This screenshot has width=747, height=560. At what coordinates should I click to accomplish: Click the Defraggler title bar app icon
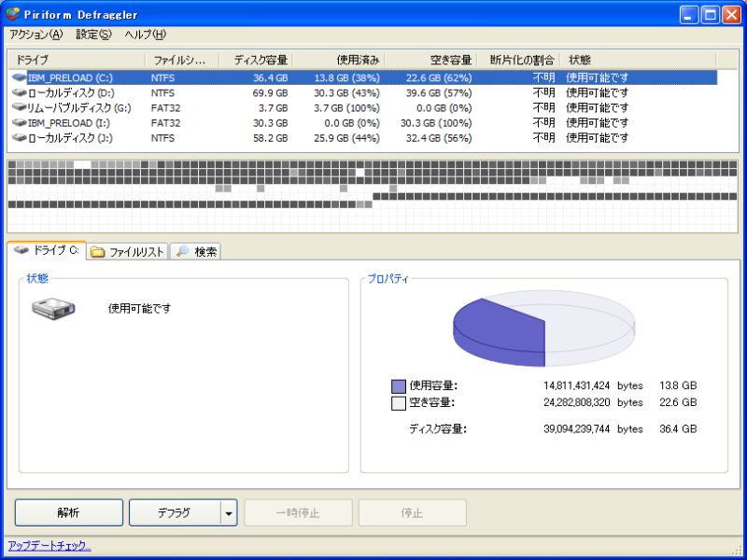pos(13,14)
